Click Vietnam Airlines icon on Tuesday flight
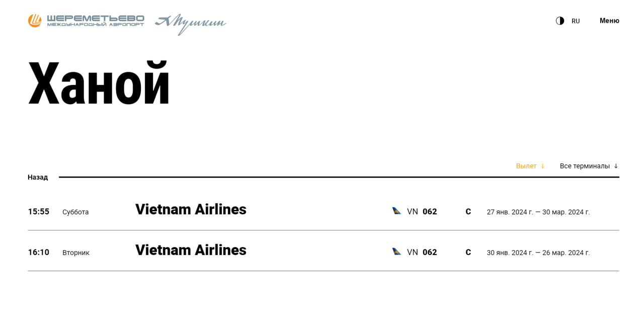Viewport: 644px width, 320px height. click(396, 252)
